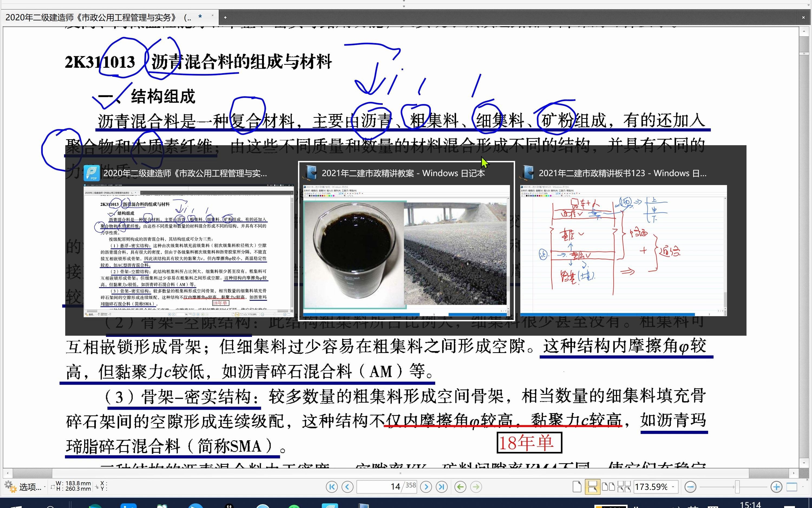This screenshot has height=508, width=812.
Task: Click the 18年单 red annotation box
Action: click(529, 442)
